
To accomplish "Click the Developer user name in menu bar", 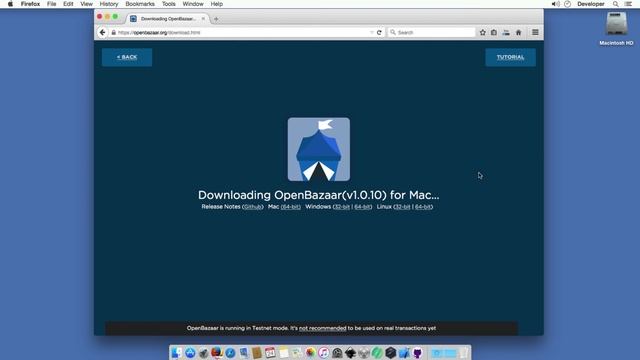I will (591, 4).
